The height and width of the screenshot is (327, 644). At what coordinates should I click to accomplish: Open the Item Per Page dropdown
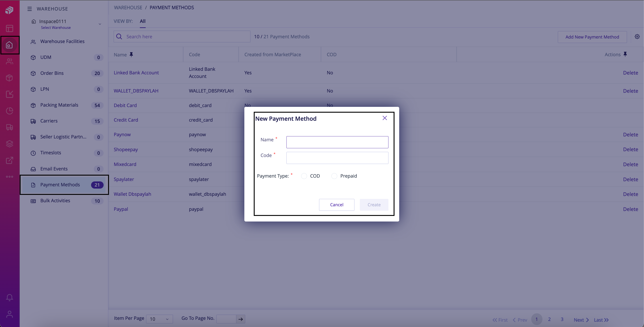tap(159, 319)
